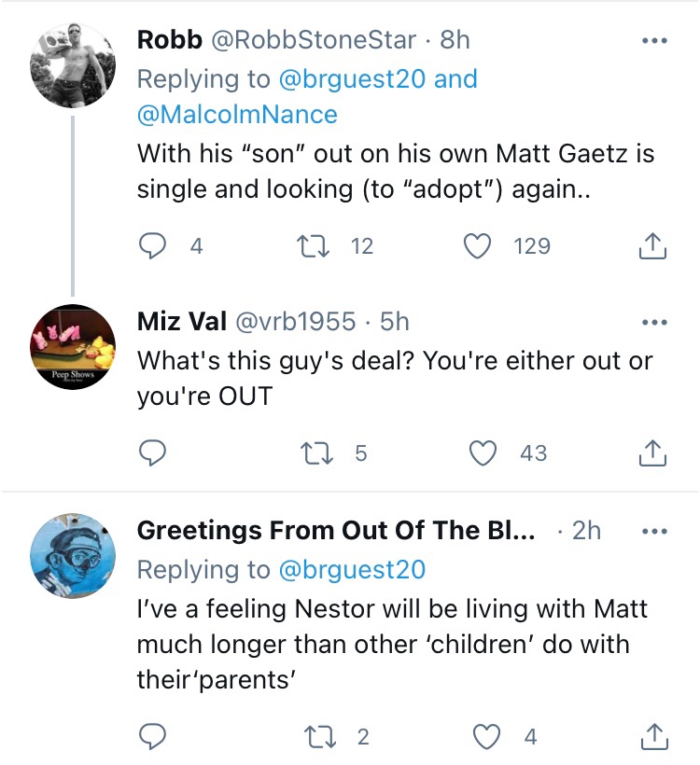
Task: Open more options on Robb's tweet
Action: 653,40
